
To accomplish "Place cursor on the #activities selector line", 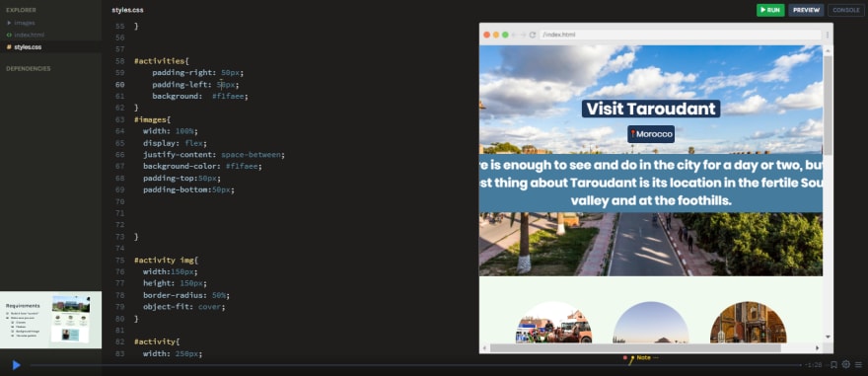I will 162,61.
